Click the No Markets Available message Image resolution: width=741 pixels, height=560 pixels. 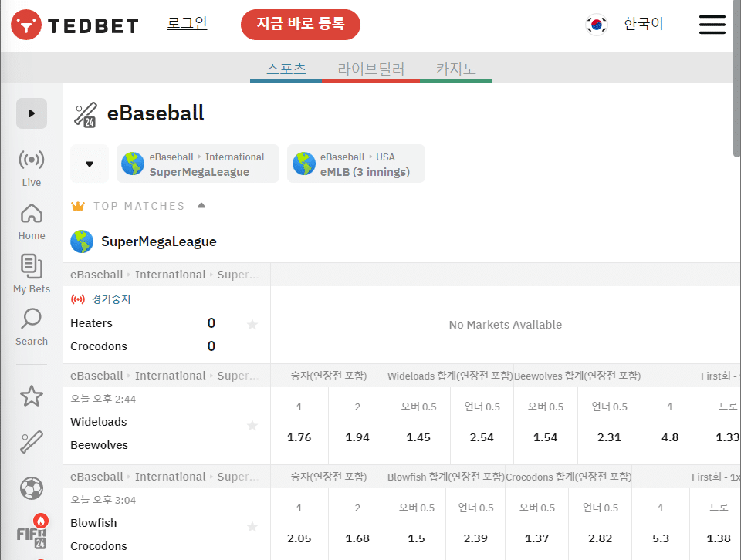tap(505, 325)
